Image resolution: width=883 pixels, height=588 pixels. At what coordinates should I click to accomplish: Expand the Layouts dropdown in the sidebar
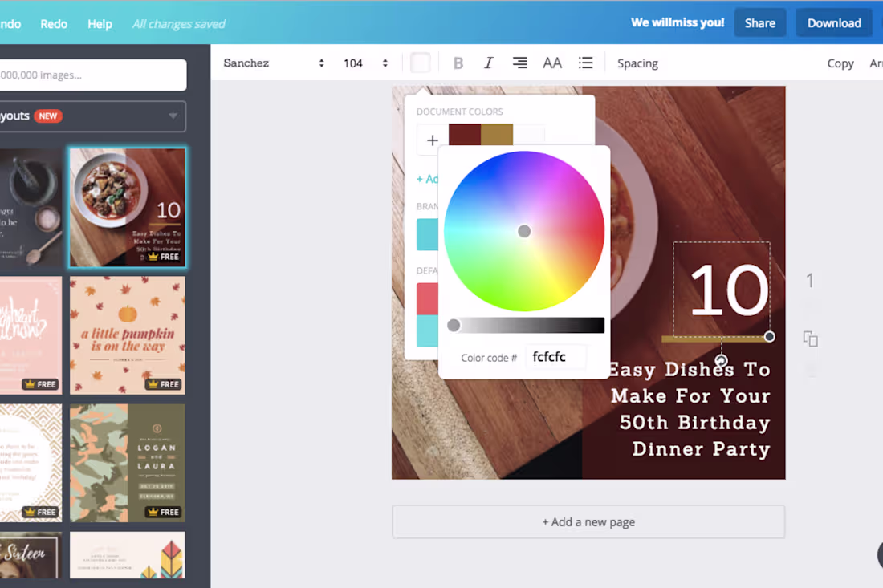click(92, 116)
